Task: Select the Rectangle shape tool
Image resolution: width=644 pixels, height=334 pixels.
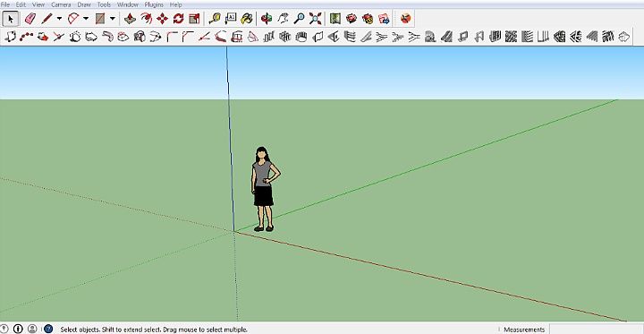Action: coord(100,19)
